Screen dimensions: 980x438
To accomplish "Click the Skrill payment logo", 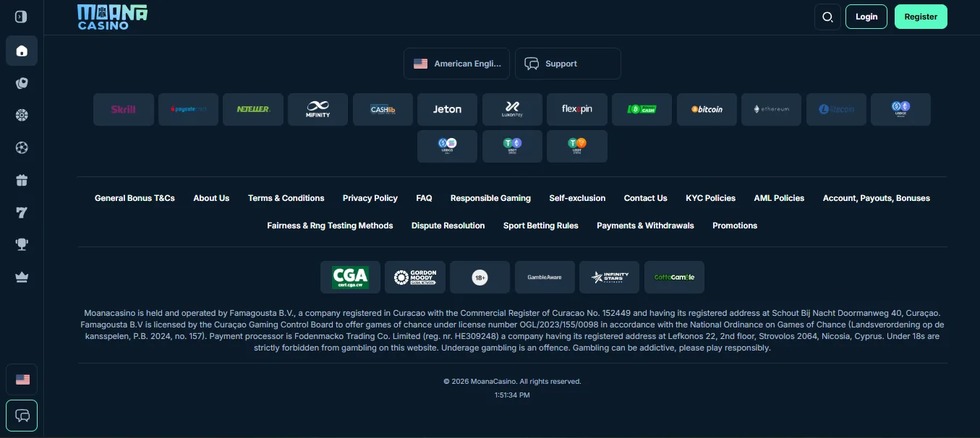I will 124,109.
